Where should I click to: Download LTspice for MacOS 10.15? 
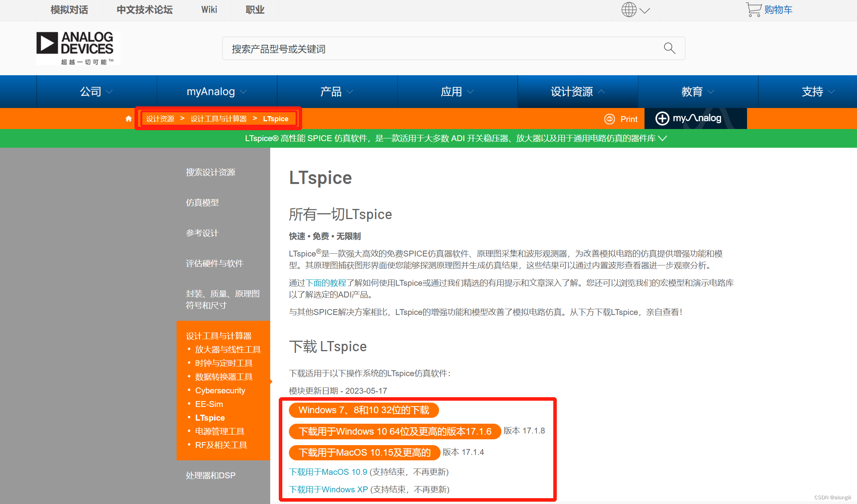(x=364, y=452)
